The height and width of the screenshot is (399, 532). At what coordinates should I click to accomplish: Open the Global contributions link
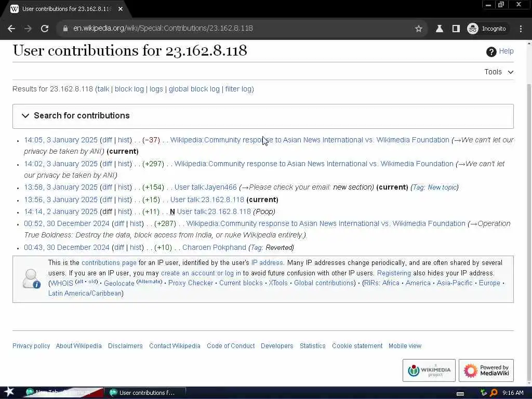pos(324,283)
